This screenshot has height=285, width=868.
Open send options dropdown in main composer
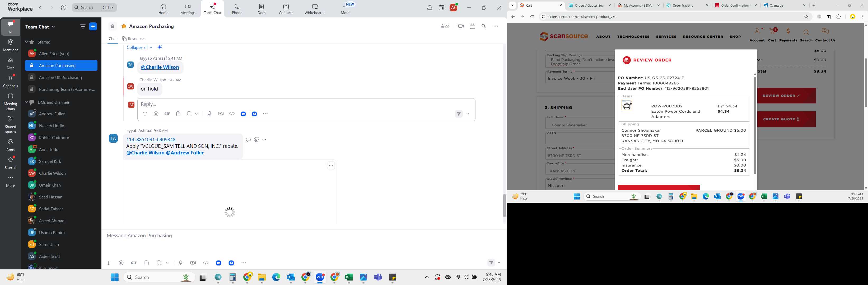point(499,263)
